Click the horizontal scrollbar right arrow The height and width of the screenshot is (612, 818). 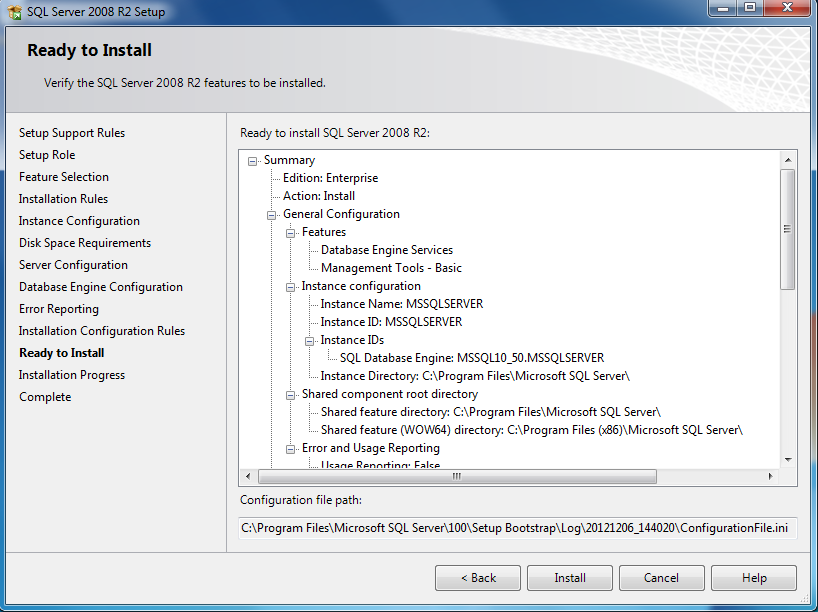(771, 476)
